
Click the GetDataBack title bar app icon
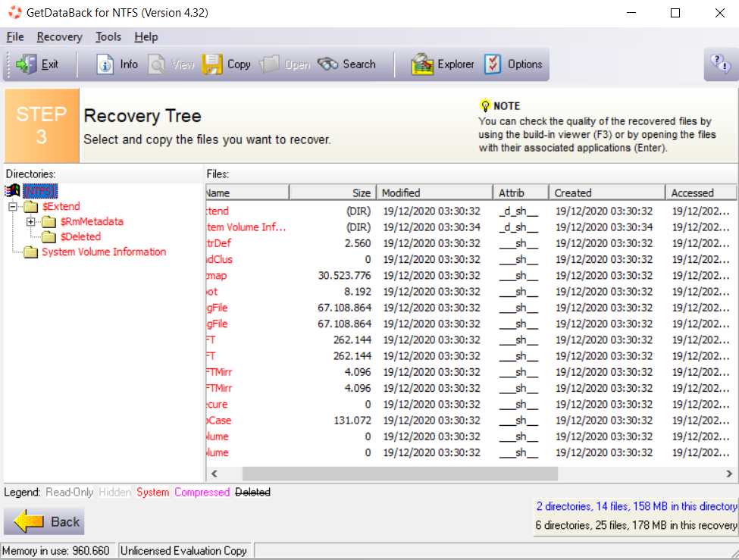[14, 12]
